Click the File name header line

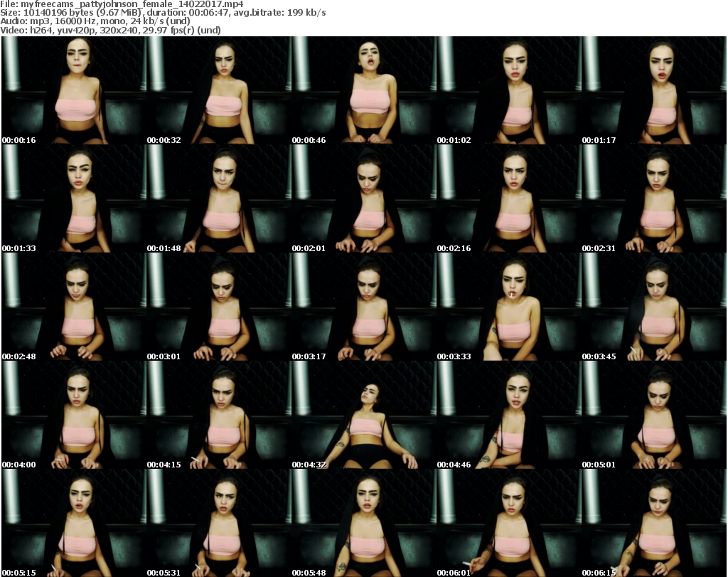tap(122, 4)
